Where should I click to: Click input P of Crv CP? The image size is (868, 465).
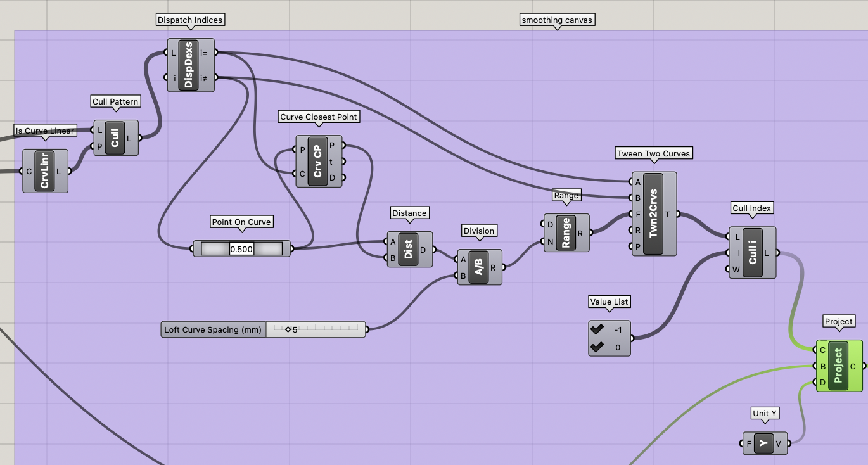[302, 150]
